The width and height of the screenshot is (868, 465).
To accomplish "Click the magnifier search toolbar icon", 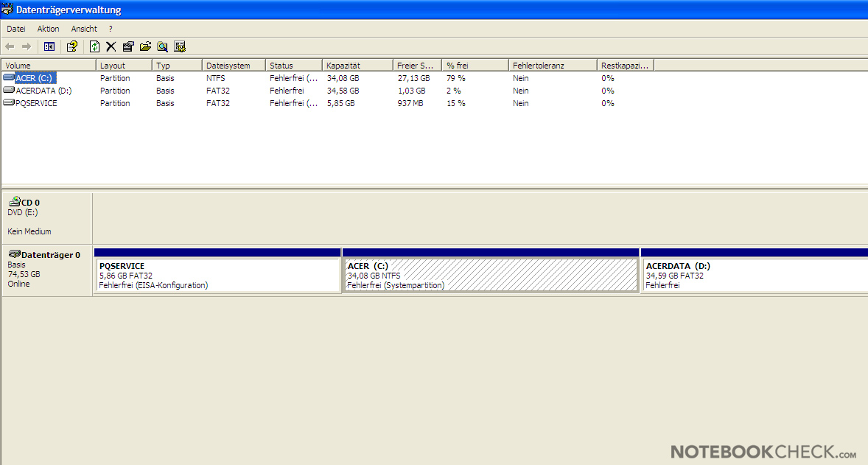I will tap(162, 46).
